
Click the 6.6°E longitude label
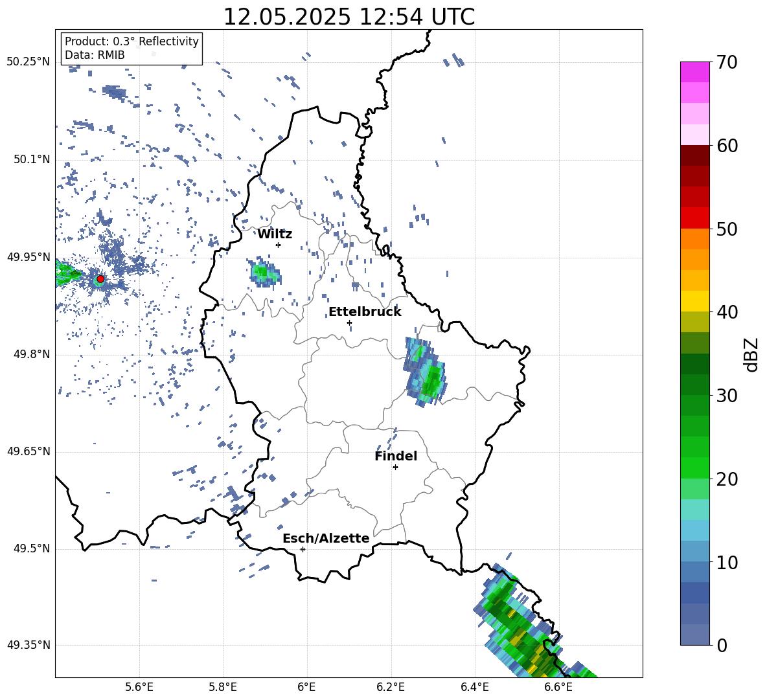point(558,687)
